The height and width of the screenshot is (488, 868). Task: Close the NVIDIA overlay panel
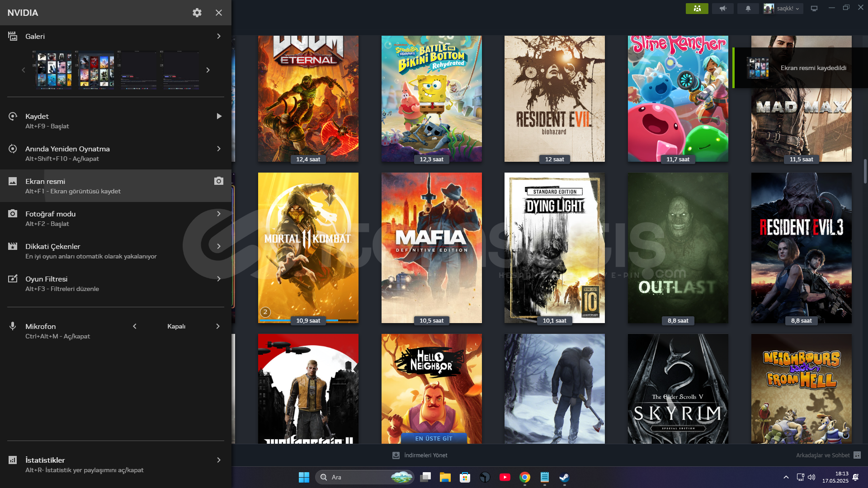[x=219, y=13]
